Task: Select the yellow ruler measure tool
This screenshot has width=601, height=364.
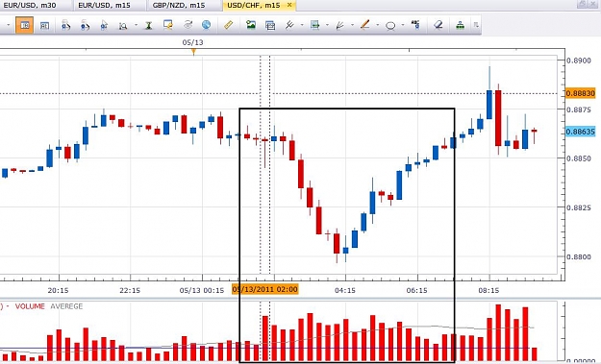Action: (229, 25)
